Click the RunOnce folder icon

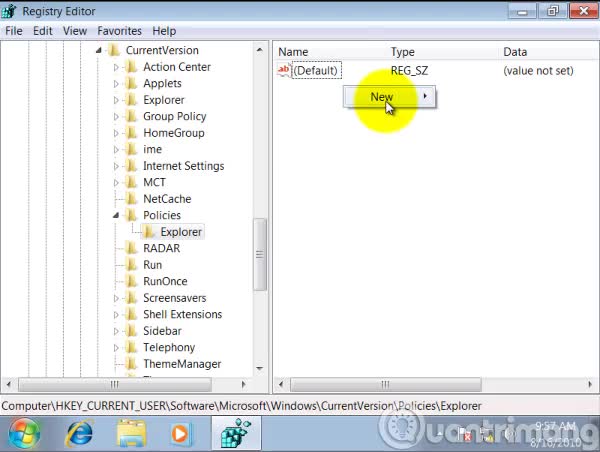point(132,281)
